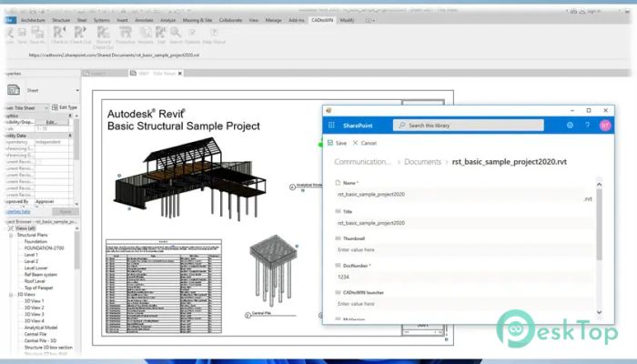Open the Modify ribbon tab

(347, 20)
